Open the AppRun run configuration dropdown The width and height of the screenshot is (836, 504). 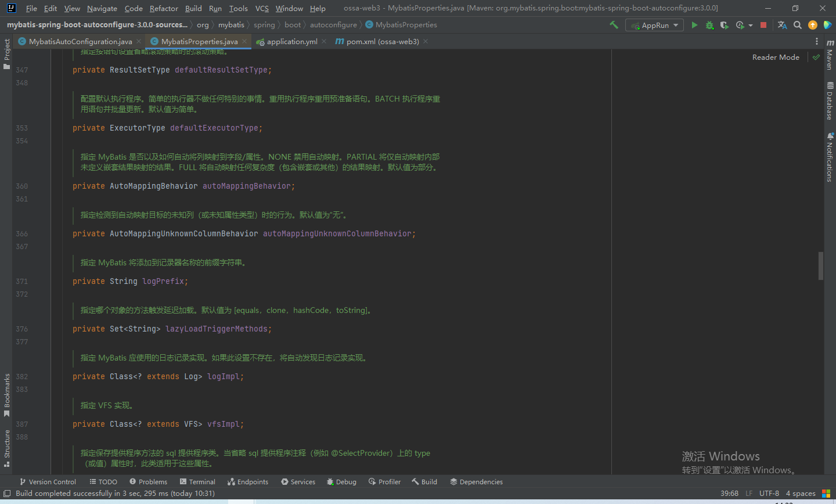(x=654, y=25)
